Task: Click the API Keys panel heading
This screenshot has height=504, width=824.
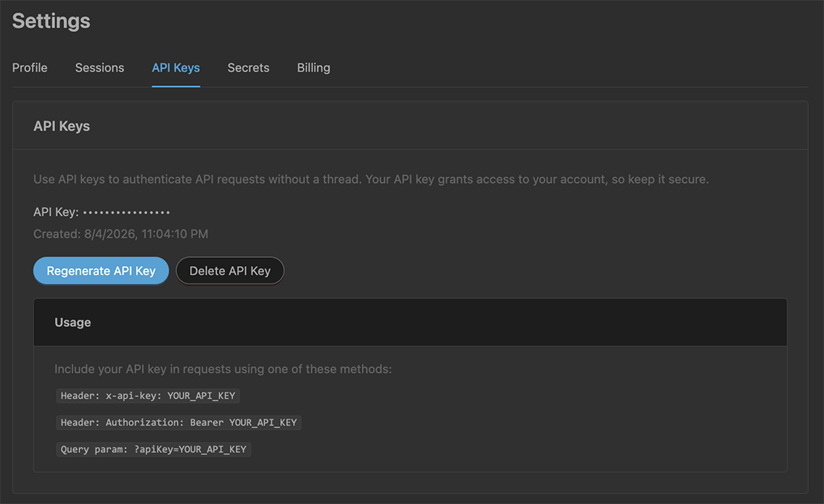Action: 62,126
